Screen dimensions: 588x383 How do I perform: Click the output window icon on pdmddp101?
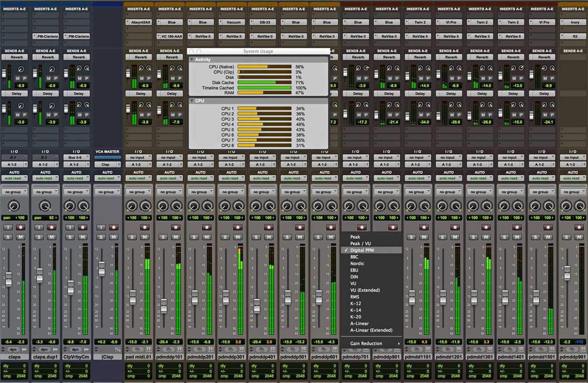(x=168, y=349)
